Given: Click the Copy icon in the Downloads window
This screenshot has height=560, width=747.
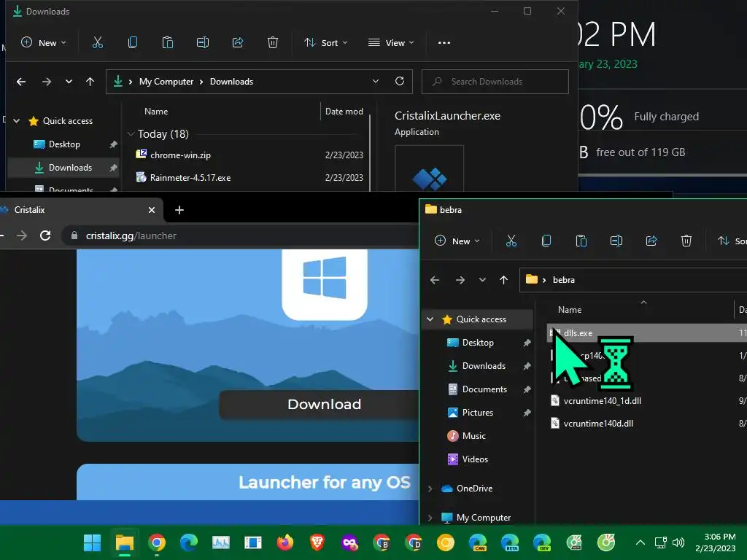Looking at the screenshot, I should click(133, 43).
